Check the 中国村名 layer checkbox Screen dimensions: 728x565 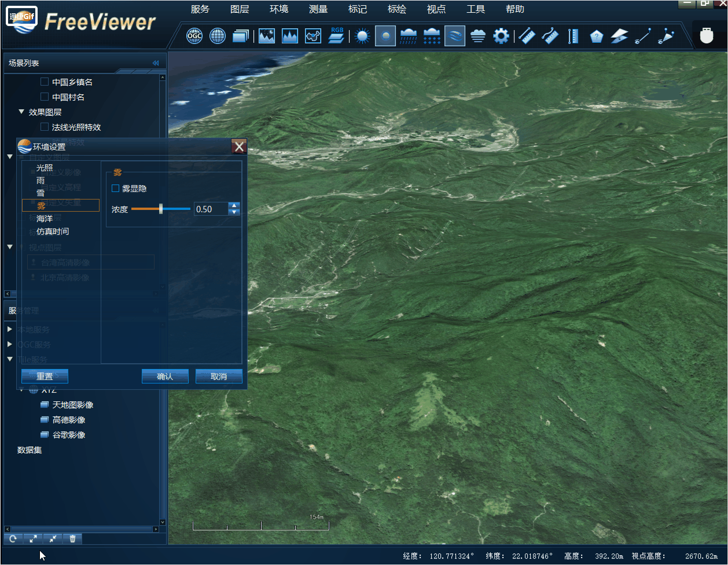[x=45, y=97]
